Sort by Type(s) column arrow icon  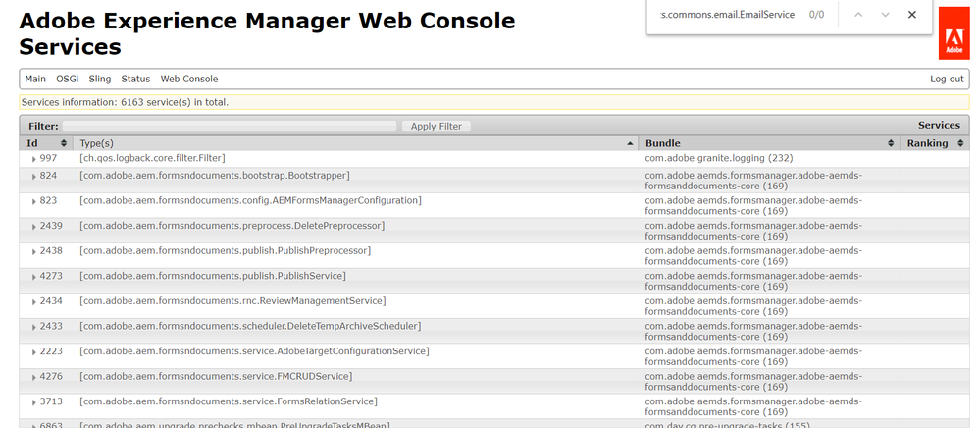[630, 143]
